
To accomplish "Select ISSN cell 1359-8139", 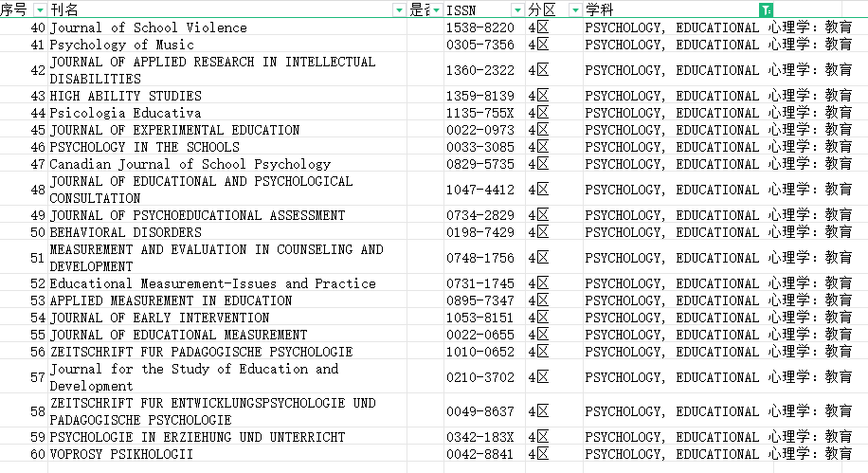I will click(x=484, y=96).
